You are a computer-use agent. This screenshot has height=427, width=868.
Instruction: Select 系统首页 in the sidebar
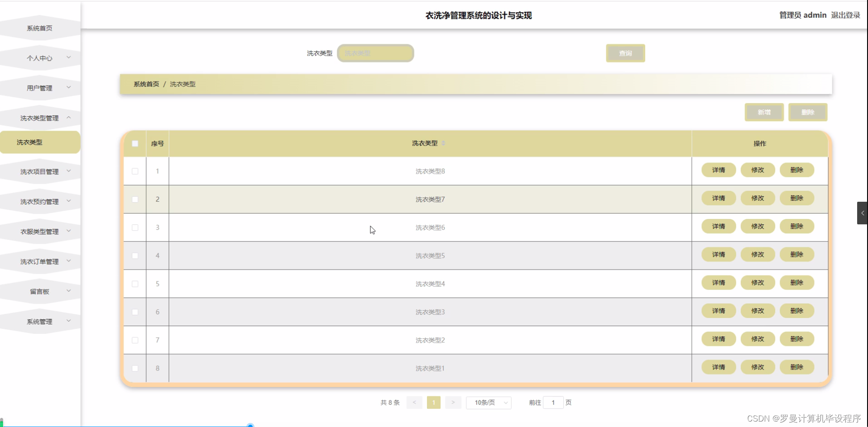pos(40,28)
